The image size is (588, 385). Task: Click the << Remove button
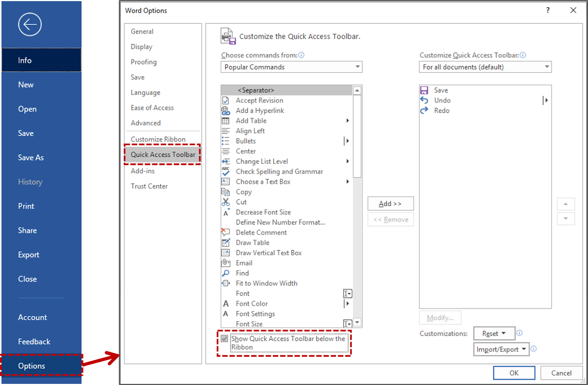[x=391, y=219]
